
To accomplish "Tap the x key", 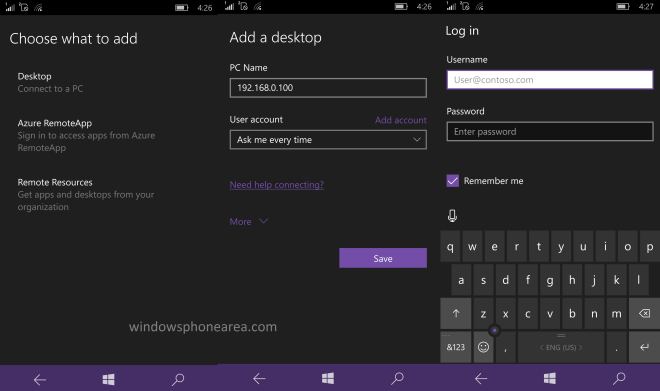I will pos(506,314).
